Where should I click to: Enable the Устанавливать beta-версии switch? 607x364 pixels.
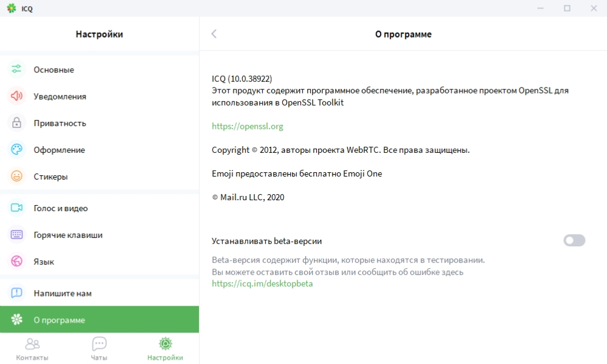574,241
